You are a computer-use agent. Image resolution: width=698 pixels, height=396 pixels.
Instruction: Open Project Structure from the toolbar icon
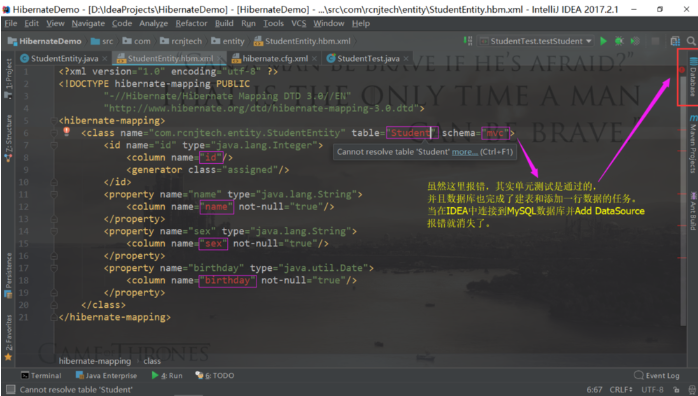(x=675, y=41)
